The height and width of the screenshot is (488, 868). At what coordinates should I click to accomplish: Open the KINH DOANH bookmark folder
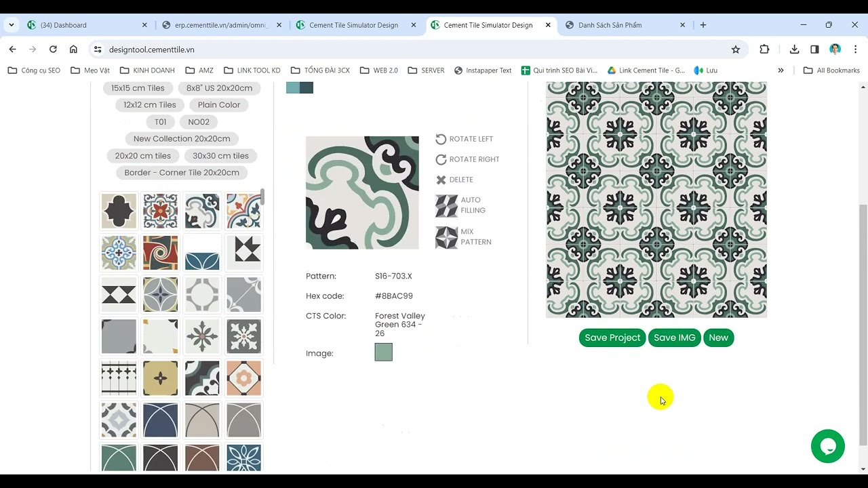(x=147, y=70)
